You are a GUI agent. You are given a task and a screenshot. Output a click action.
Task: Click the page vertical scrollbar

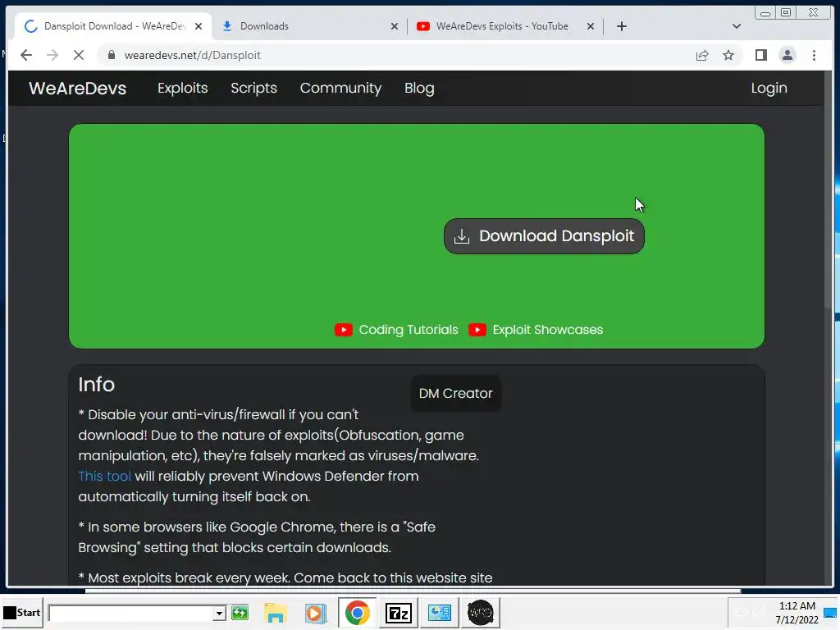pos(829,190)
